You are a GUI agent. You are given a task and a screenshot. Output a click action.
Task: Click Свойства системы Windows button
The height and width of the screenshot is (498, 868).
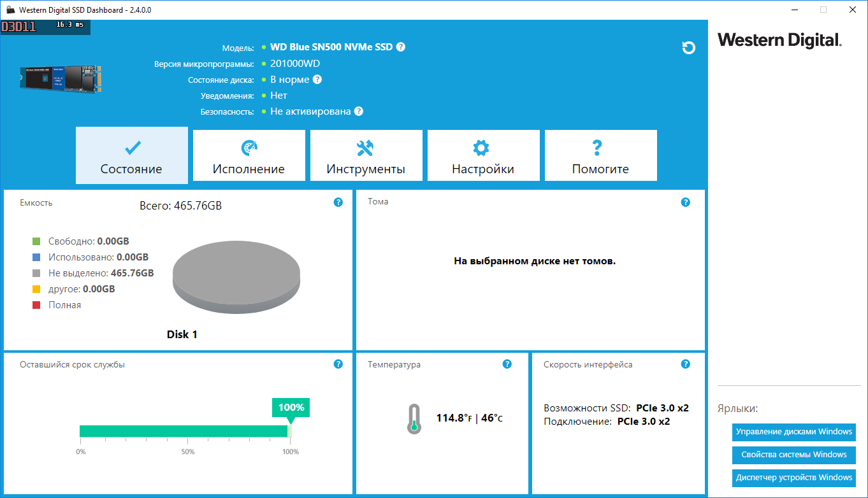793,455
